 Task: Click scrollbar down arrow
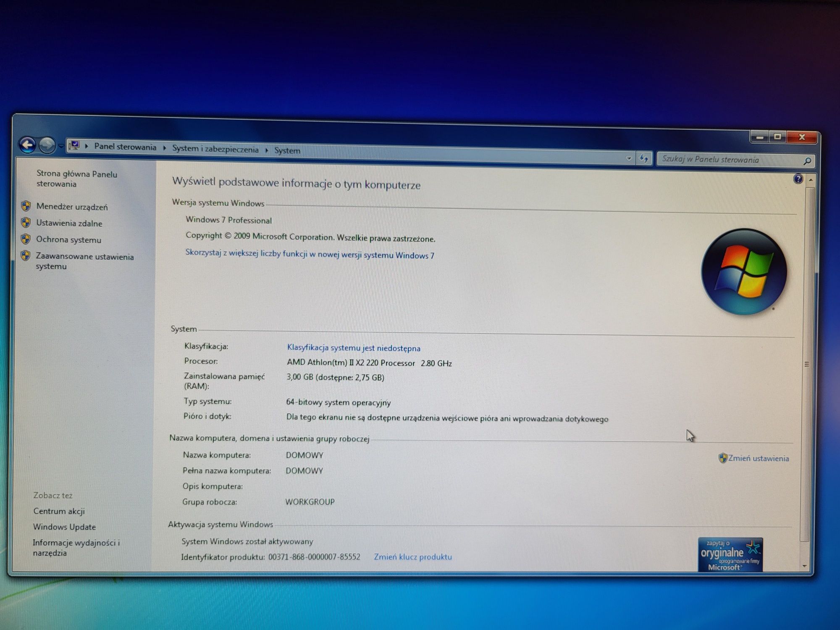[x=804, y=567]
